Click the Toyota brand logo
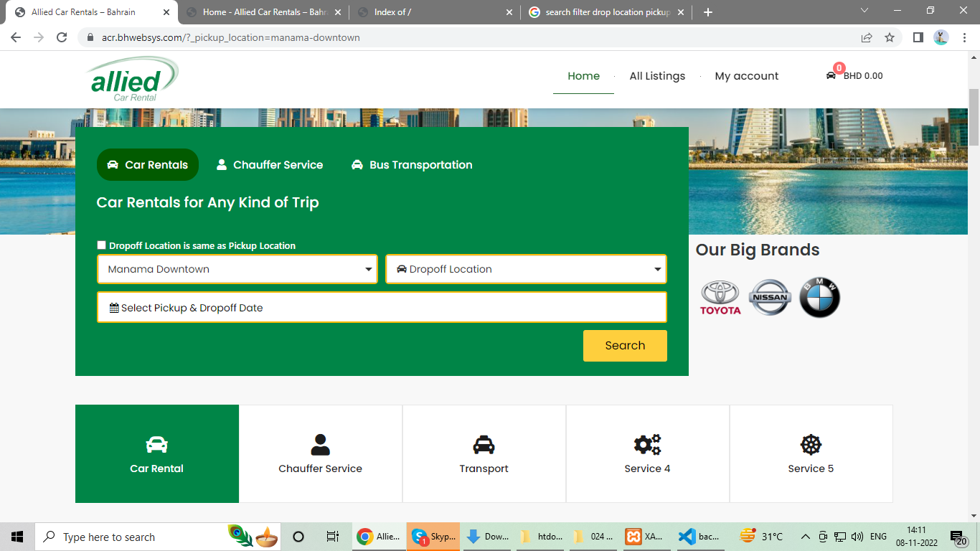This screenshot has width=980, height=551. point(720,297)
